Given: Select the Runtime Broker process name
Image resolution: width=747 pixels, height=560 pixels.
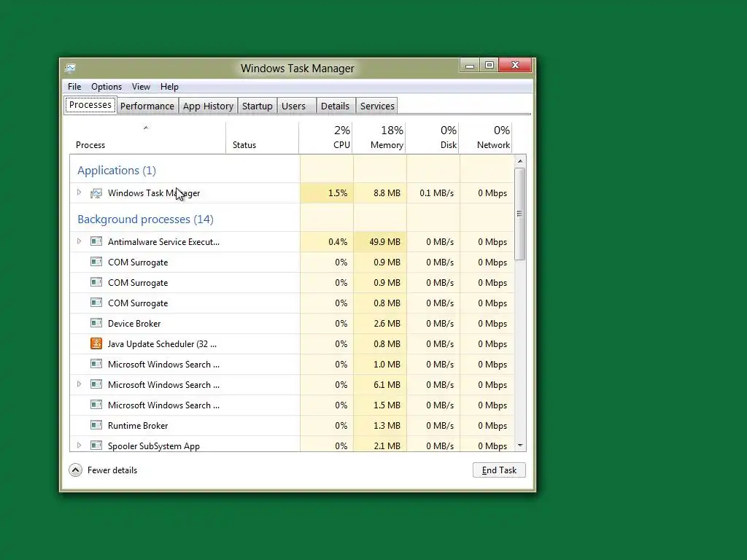Looking at the screenshot, I should 138,426.
